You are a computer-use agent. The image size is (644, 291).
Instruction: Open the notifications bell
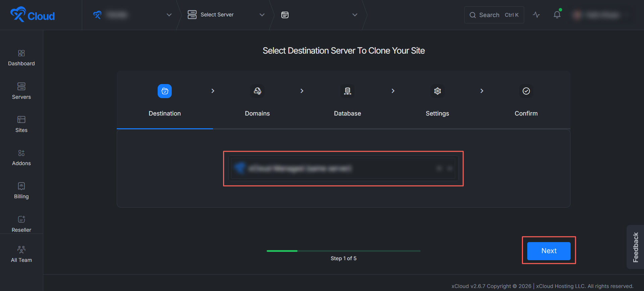557,15
